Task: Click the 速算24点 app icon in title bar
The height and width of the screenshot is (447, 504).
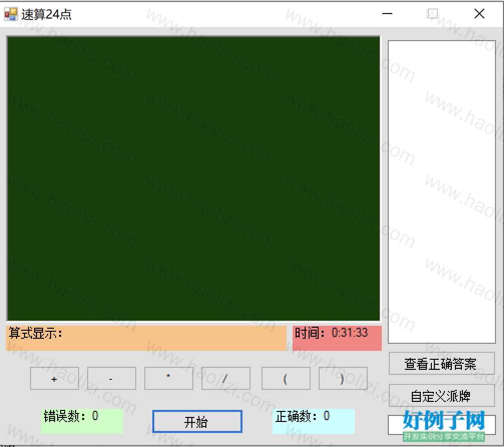Action: tap(11, 14)
